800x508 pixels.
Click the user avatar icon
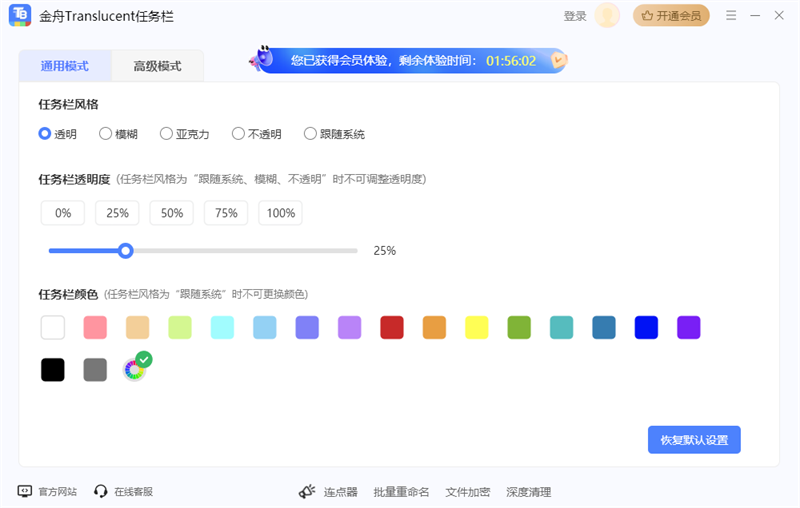607,15
